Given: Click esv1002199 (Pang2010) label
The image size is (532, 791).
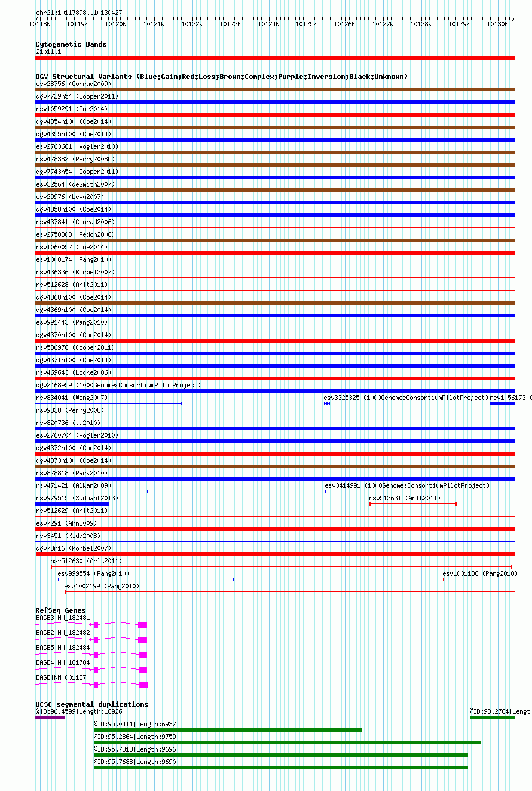Looking at the screenshot, I should [102, 586].
